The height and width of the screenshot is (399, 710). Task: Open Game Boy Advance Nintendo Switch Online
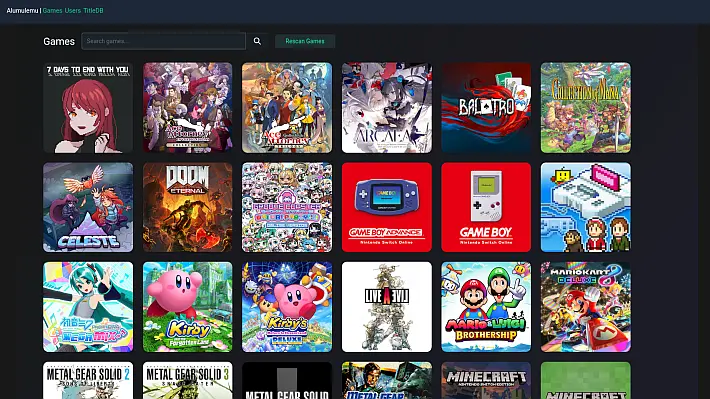tap(387, 207)
